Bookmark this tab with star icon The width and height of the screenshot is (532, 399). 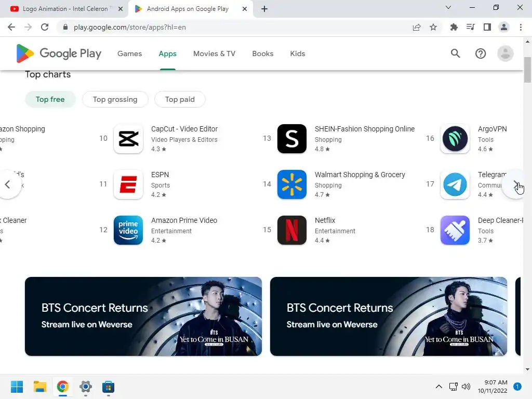point(433,28)
